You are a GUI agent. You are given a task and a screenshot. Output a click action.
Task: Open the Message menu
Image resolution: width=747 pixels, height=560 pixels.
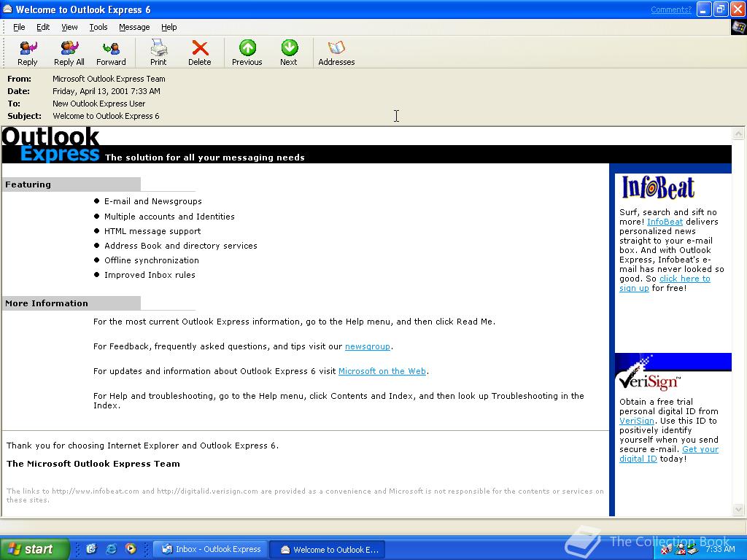pos(134,27)
